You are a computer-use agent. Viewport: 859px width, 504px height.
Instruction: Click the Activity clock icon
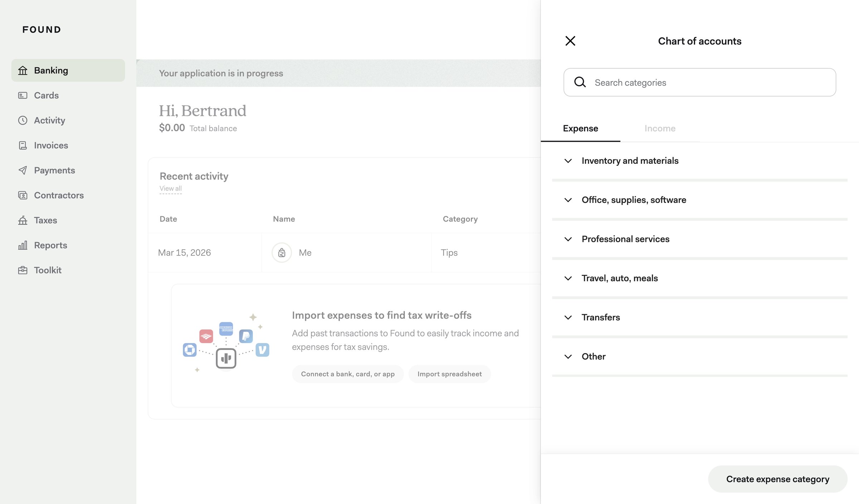(x=23, y=120)
